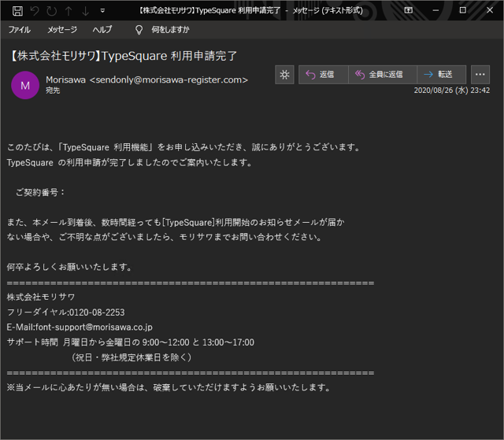Minimize the message window
Screen dimensions: 504x440
(x=435, y=10)
